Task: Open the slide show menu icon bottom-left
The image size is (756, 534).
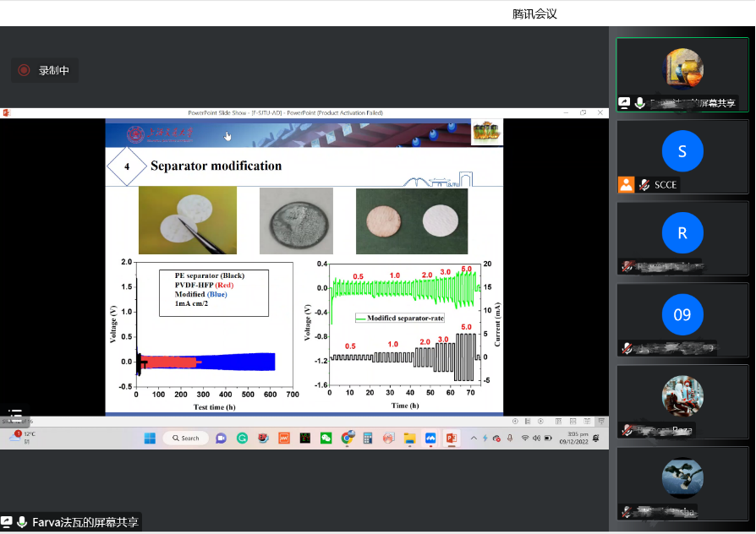Action: [x=14, y=416]
